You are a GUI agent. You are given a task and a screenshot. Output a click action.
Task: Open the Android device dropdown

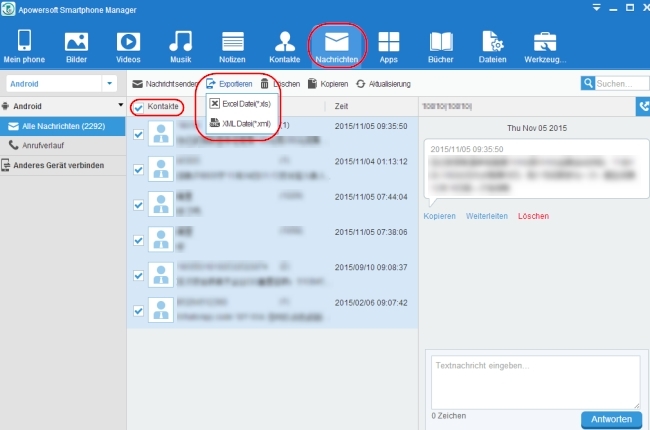(x=109, y=83)
